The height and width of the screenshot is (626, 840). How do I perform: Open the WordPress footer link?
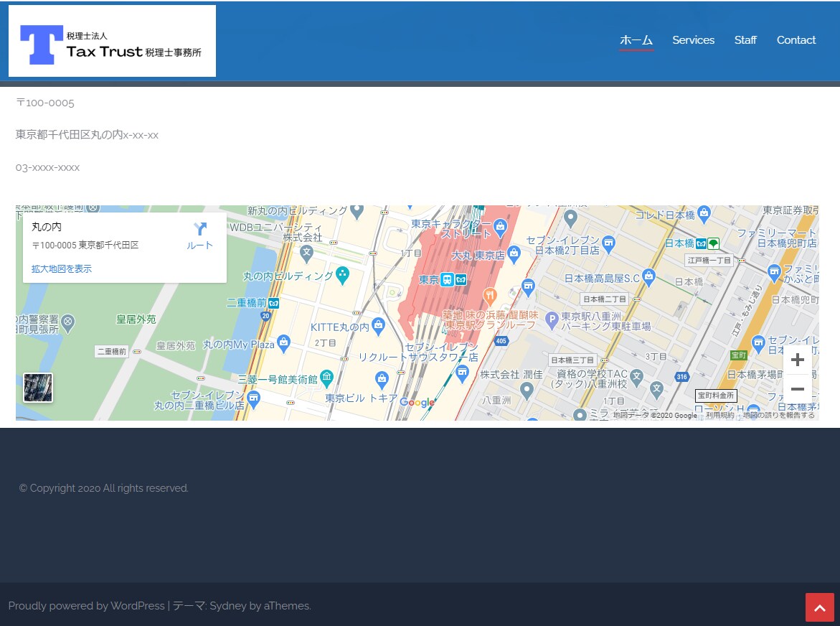pos(86,606)
